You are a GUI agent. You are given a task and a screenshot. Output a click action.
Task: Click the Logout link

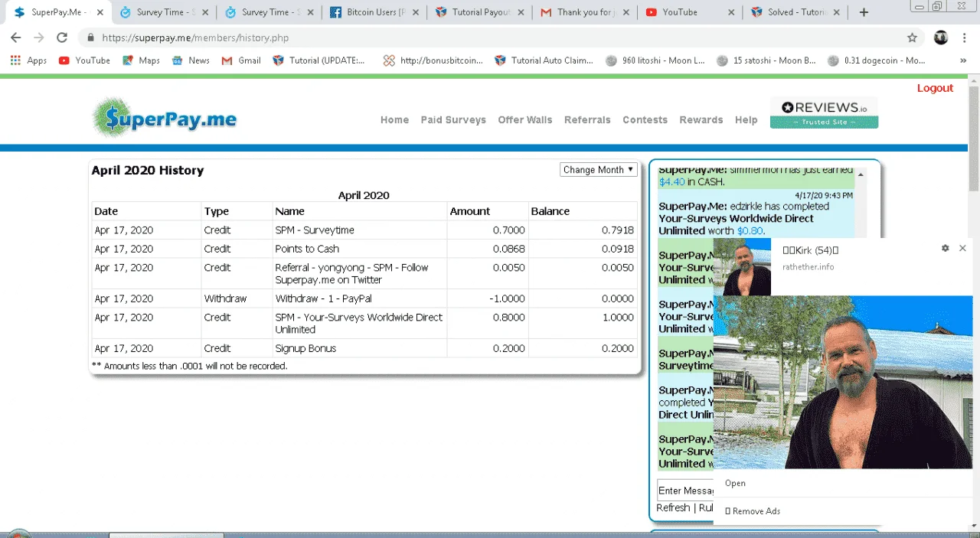tap(935, 88)
